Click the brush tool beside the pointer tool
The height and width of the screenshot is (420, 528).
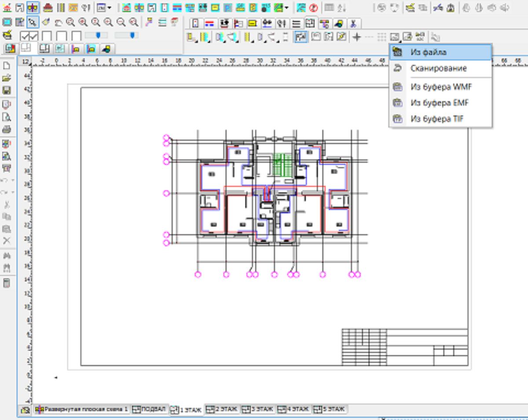(x=45, y=22)
